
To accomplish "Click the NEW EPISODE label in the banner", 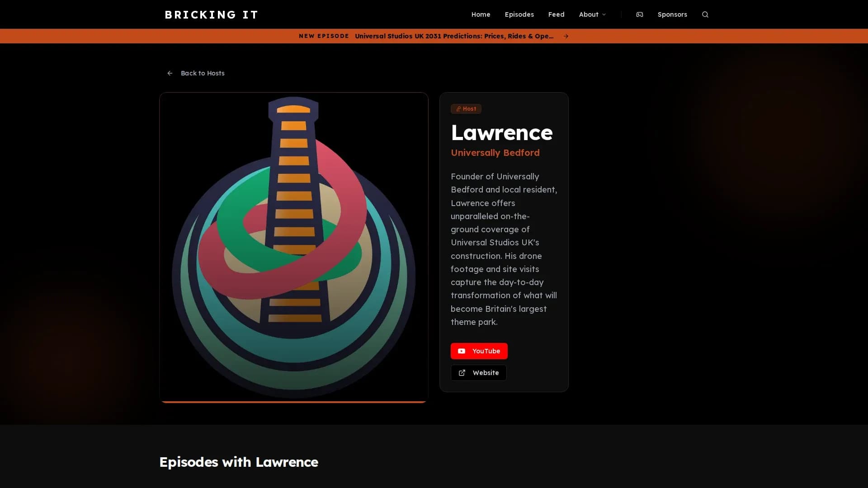I will 324,36.
